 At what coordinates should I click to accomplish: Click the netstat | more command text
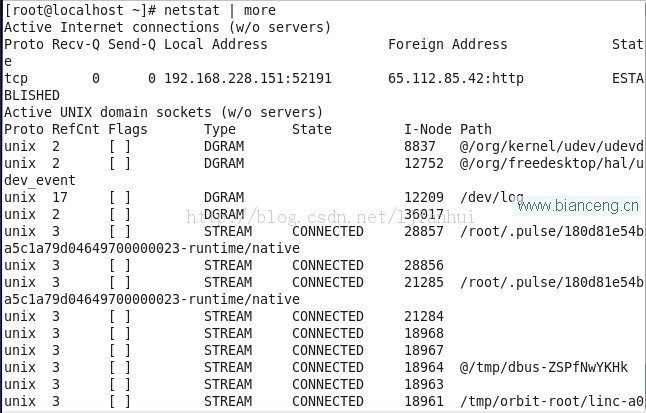[220, 10]
